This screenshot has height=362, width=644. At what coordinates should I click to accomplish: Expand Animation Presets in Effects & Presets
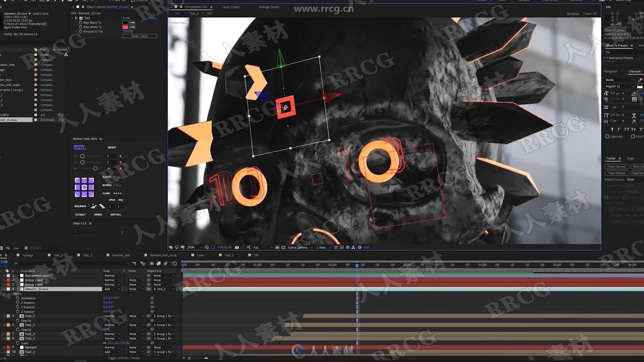tap(605, 58)
